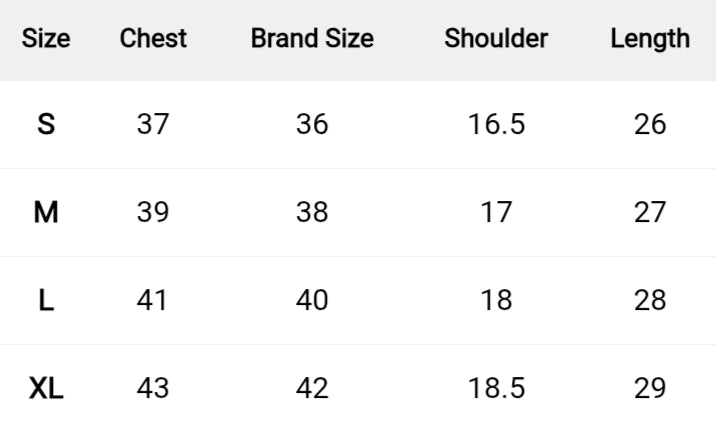Select the S size row label
The image size is (716, 428).
pos(46,125)
